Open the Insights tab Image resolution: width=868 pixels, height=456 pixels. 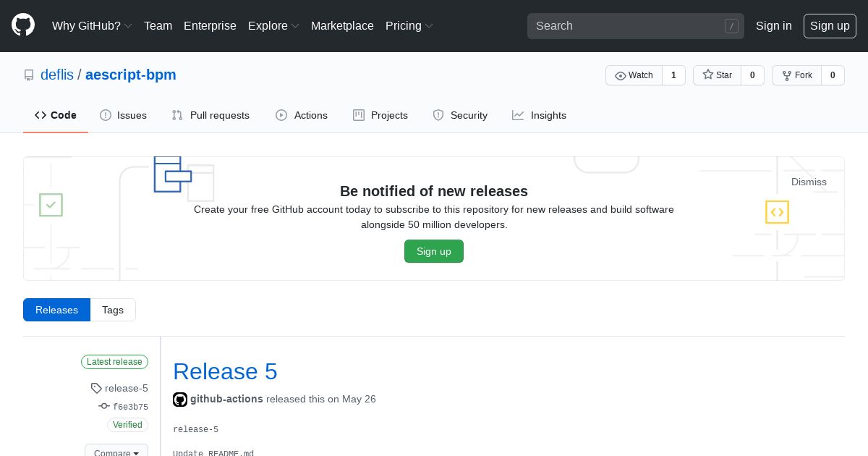pos(539,115)
